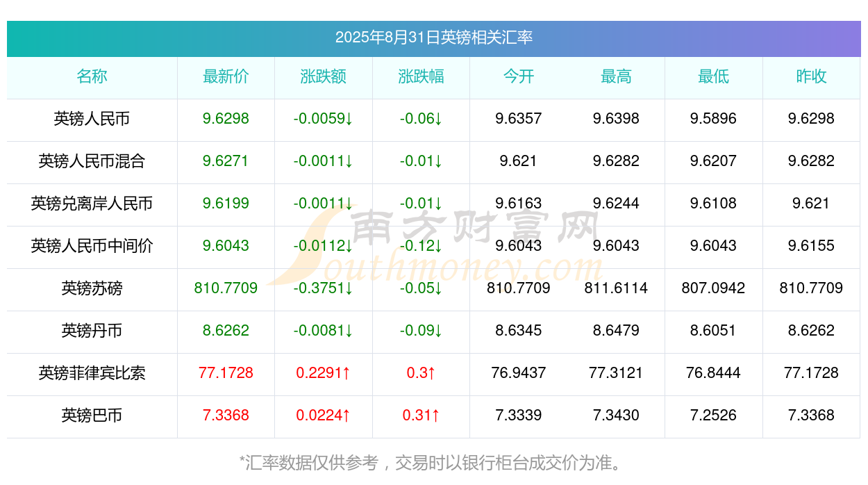Click latest price 9.6271
The height and width of the screenshot is (485, 868).
pyautogui.click(x=226, y=161)
